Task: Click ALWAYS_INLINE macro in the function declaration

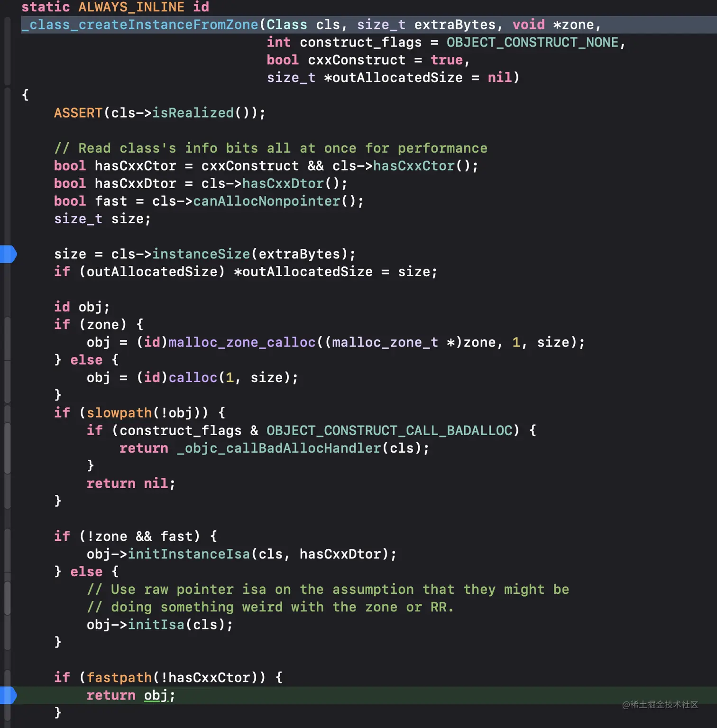Action: click(131, 7)
